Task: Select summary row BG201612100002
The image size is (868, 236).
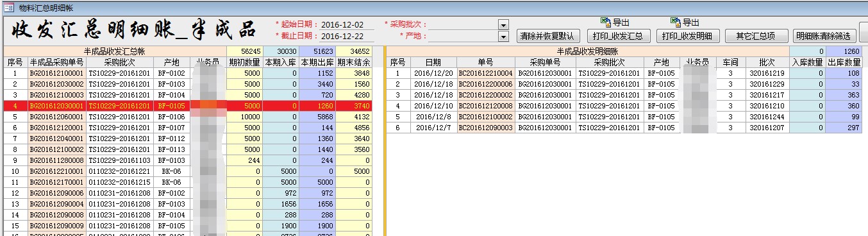Action: [x=187, y=149]
